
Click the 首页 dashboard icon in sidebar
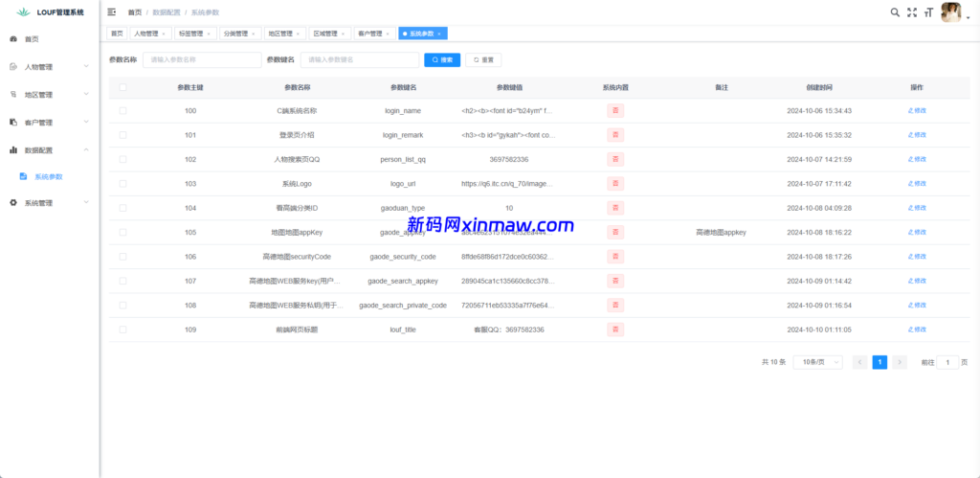[13, 38]
